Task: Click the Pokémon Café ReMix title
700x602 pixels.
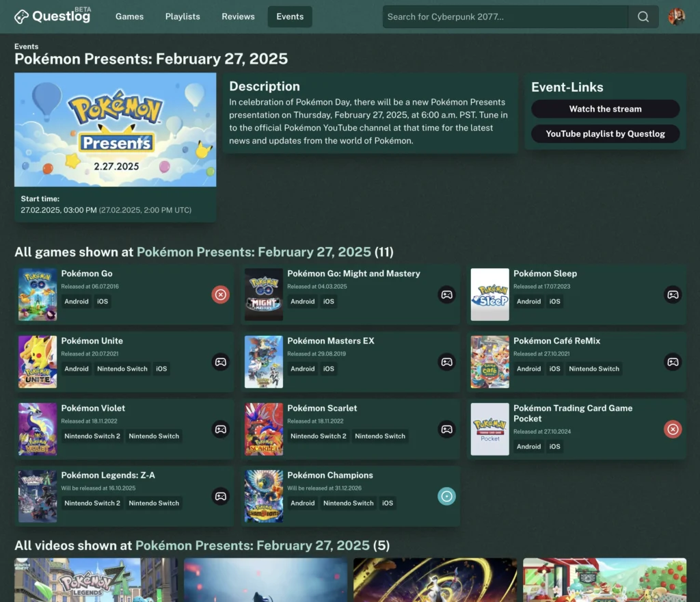Action: click(556, 341)
